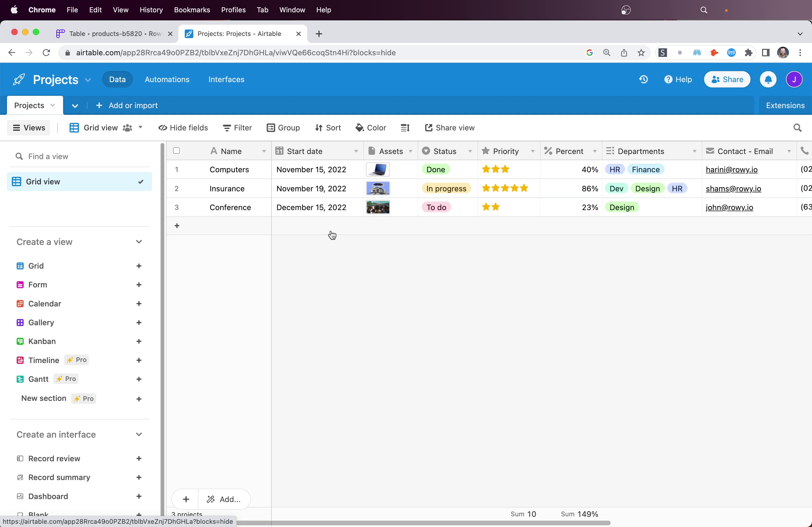
Task: Add a new Timeline view
Action: click(x=139, y=360)
